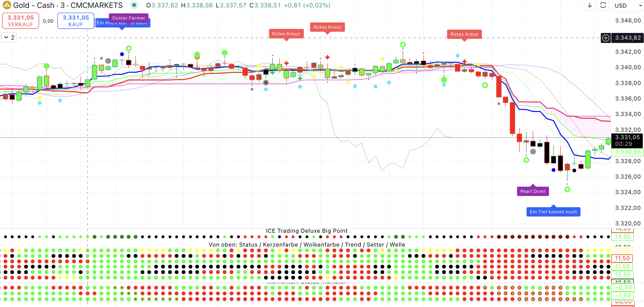Click the green market status indicator dot
Screen dimensions: 644x307
134,5
